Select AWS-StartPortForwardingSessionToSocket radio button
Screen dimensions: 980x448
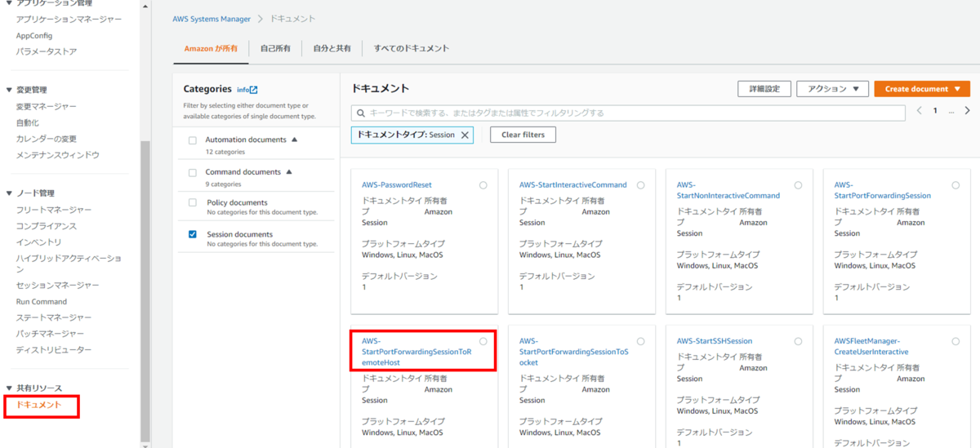(641, 341)
